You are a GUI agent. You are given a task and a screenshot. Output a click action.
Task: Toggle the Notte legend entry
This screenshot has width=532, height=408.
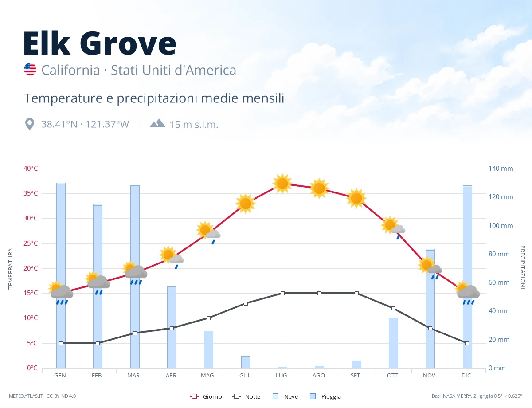pos(246,396)
